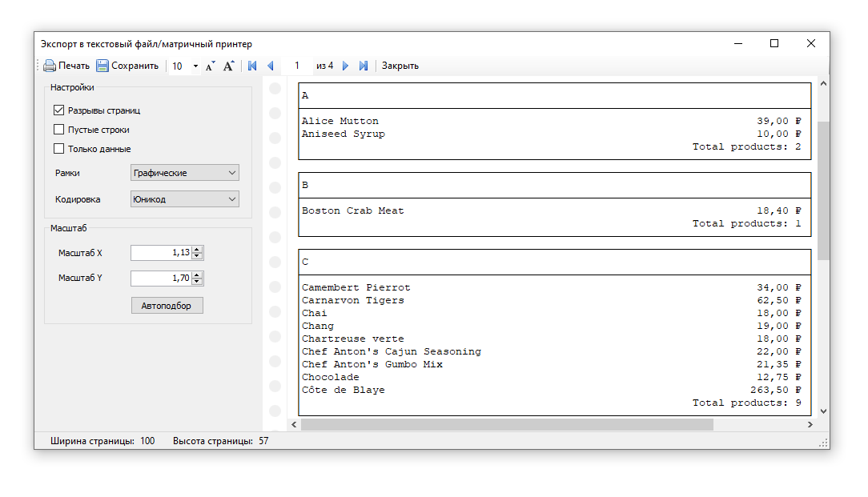Increase Масштаб Y with up spinner
The width and height of the screenshot is (868, 497).
pyautogui.click(x=198, y=275)
